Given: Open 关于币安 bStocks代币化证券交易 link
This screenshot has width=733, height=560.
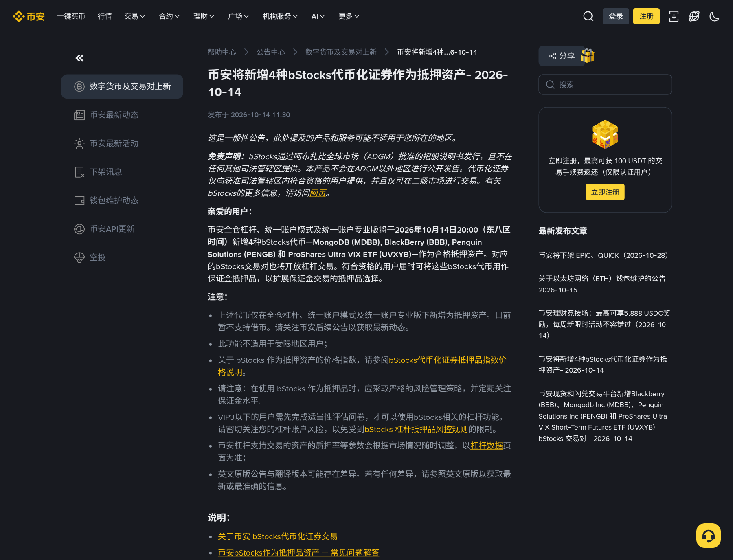Looking at the screenshot, I should tap(278, 536).
